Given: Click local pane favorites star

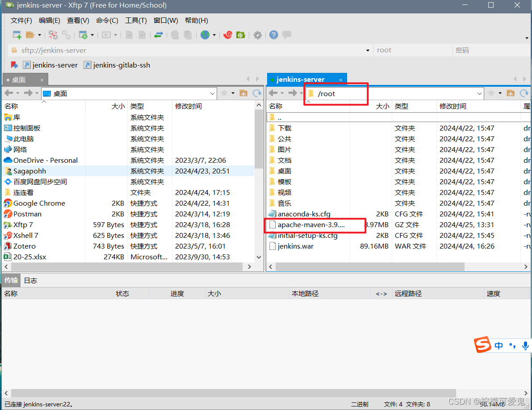Looking at the screenshot, I should 224,93.
